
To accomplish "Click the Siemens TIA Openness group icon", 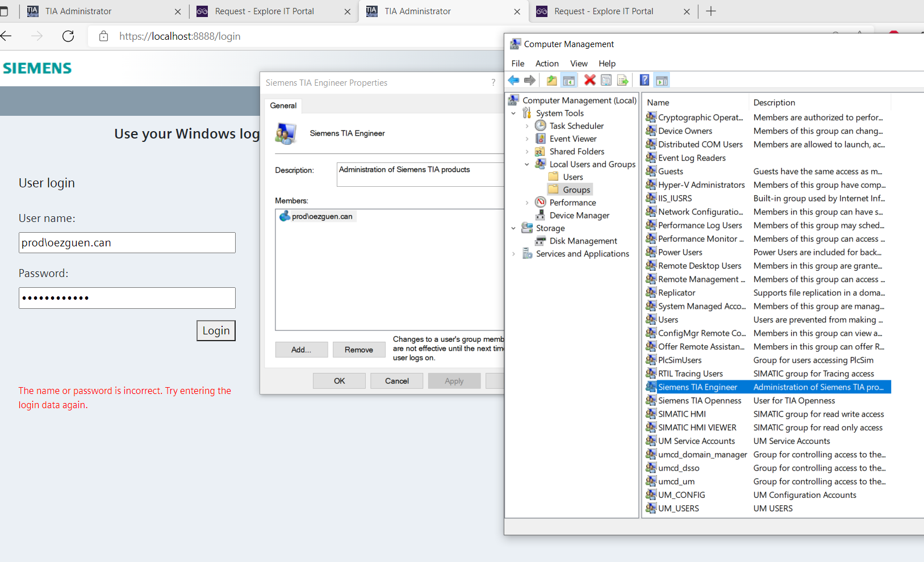I will click(651, 400).
